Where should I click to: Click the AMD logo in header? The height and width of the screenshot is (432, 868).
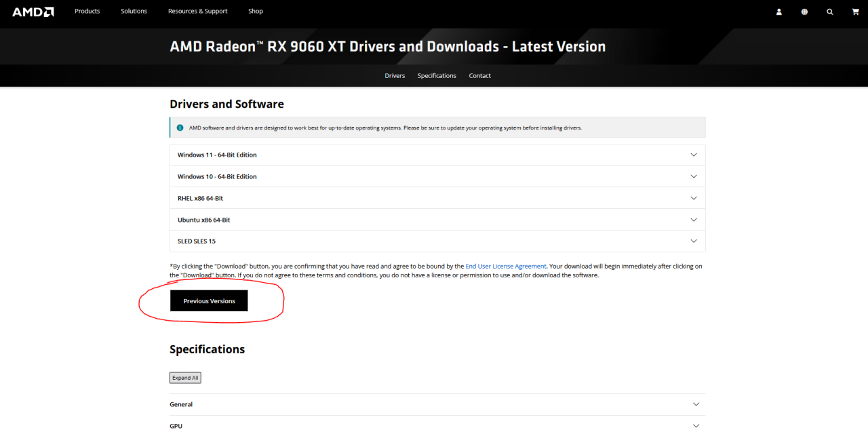[33, 12]
